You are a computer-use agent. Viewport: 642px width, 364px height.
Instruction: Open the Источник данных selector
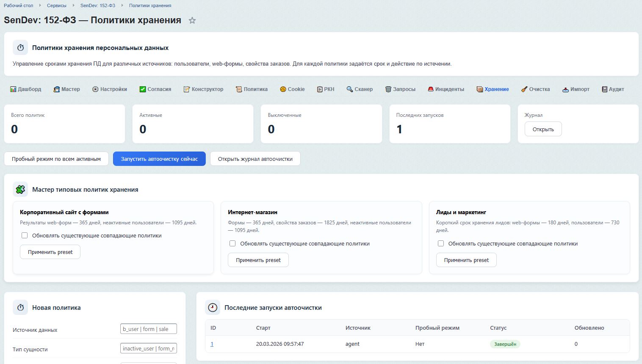tap(148, 328)
